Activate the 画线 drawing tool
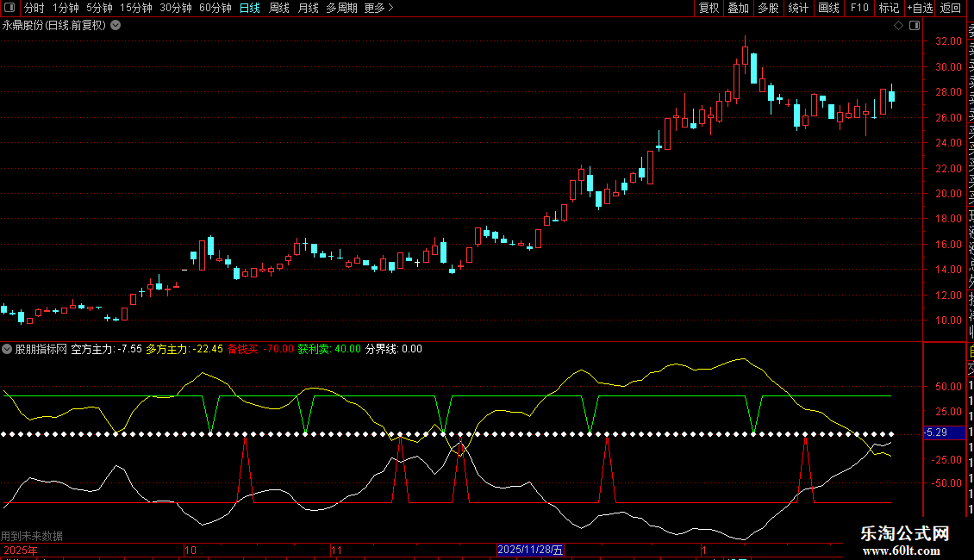 pyautogui.click(x=828, y=8)
